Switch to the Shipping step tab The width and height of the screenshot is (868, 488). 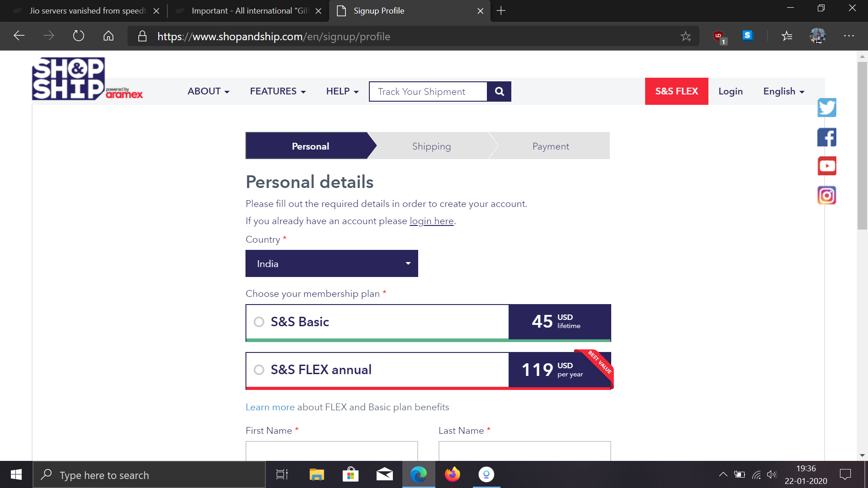click(431, 146)
